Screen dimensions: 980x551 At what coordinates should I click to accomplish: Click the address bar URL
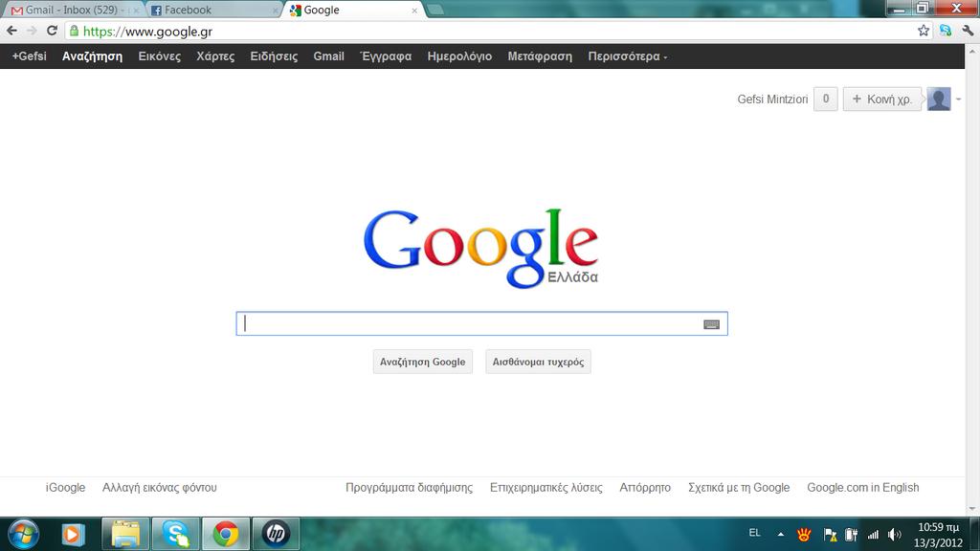(147, 32)
